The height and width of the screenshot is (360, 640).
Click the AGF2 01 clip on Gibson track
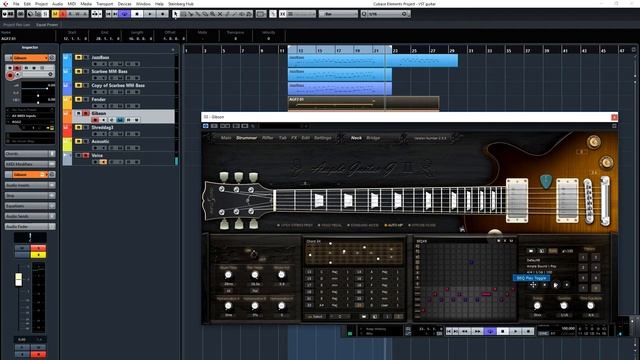coord(363,103)
